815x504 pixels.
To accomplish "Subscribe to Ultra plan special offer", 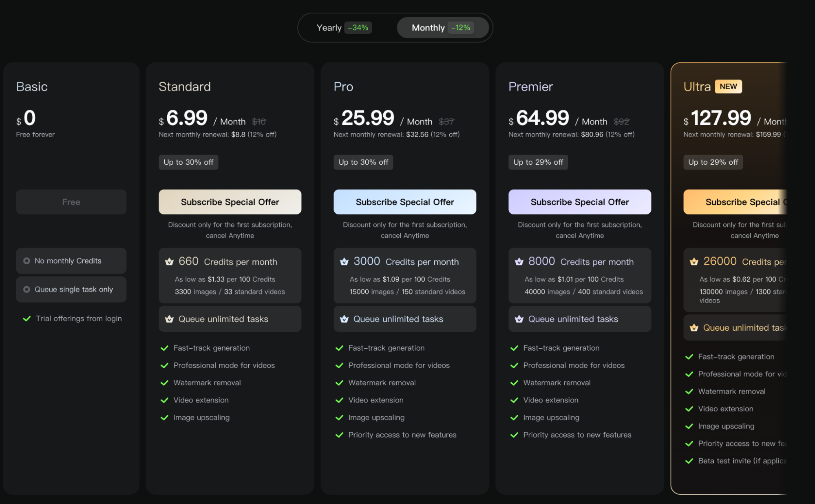I will (735, 202).
